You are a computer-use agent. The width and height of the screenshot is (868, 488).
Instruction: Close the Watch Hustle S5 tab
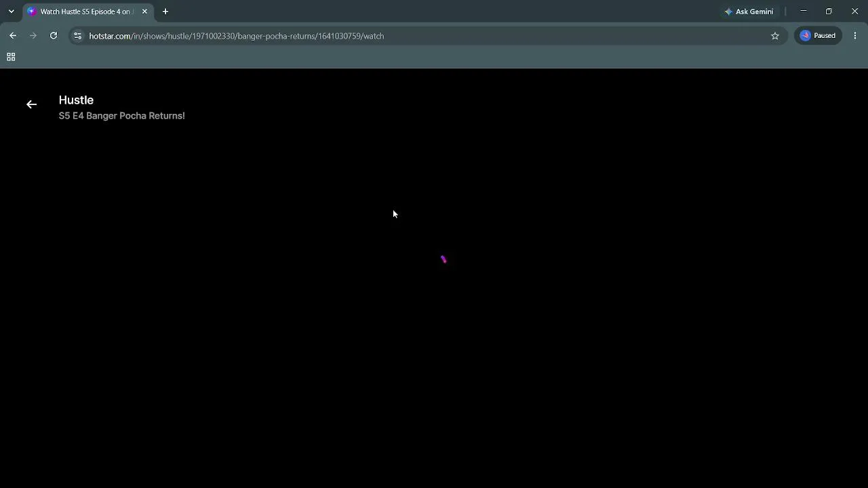coord(144,12)
